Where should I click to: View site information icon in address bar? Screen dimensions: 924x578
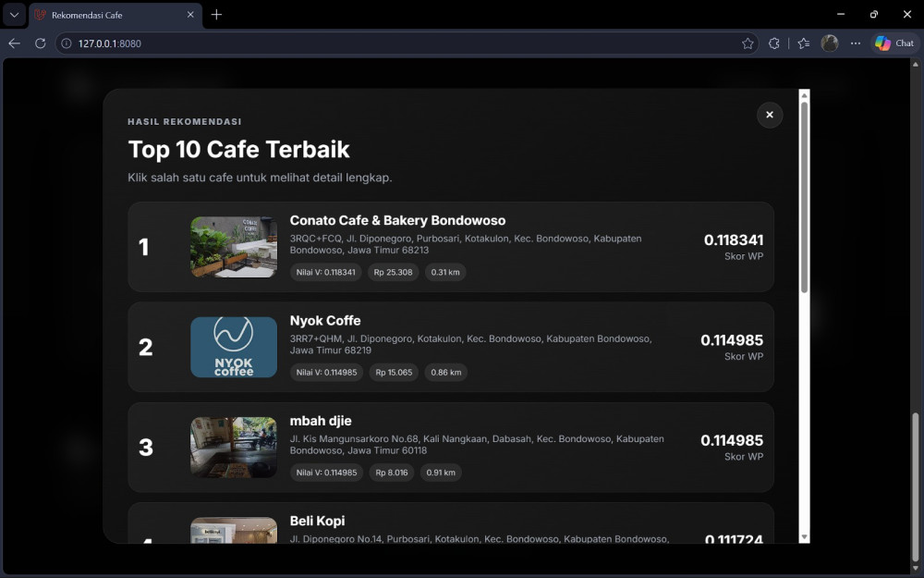[67, 43]
